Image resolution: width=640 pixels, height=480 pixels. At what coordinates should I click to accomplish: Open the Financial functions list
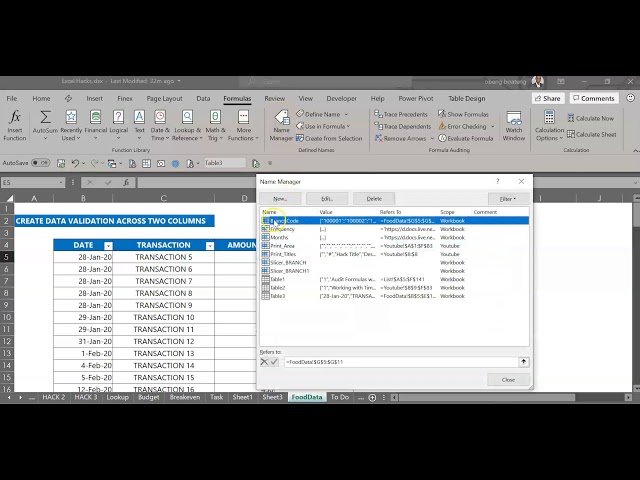(96, 126)
